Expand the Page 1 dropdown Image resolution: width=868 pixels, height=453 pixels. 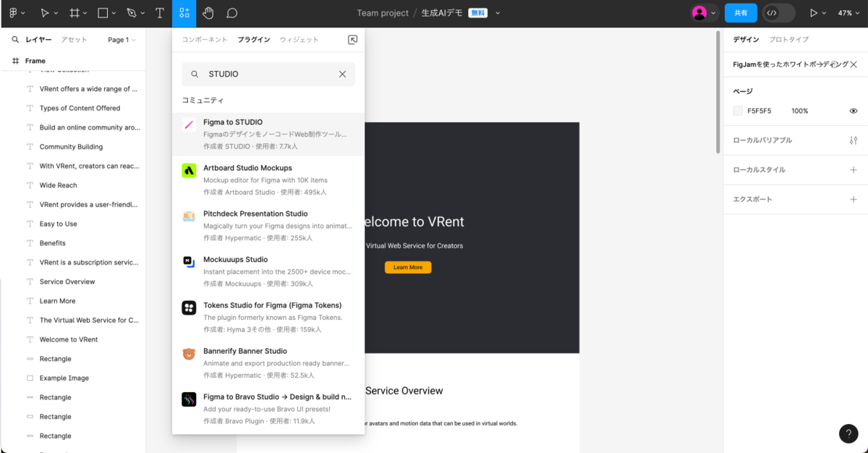(x=122, y=40)
